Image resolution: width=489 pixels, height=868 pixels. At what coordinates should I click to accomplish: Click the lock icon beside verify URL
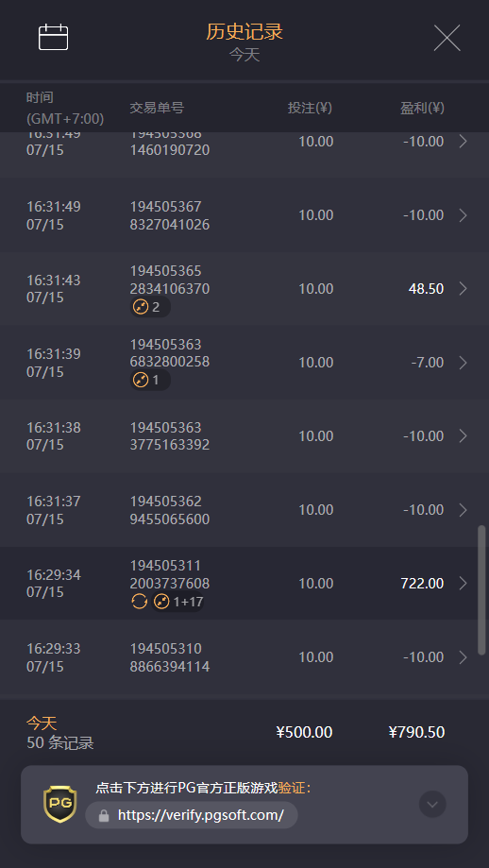point(104,815)
